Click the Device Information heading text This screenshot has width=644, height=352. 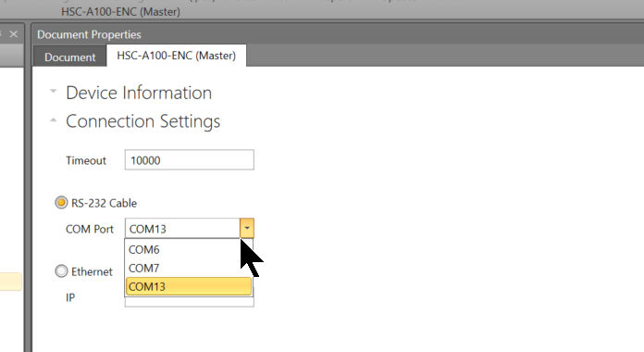point(139,93)
